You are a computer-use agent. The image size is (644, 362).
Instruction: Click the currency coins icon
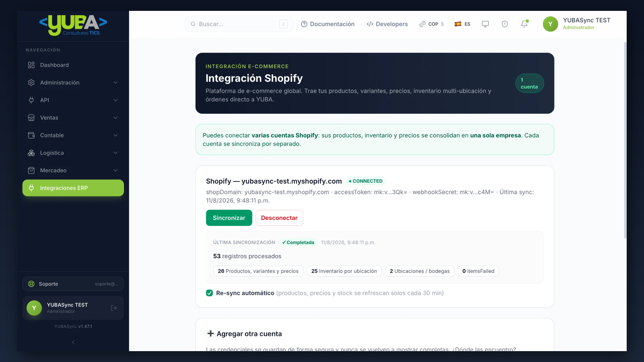click(x=422, y=24)
